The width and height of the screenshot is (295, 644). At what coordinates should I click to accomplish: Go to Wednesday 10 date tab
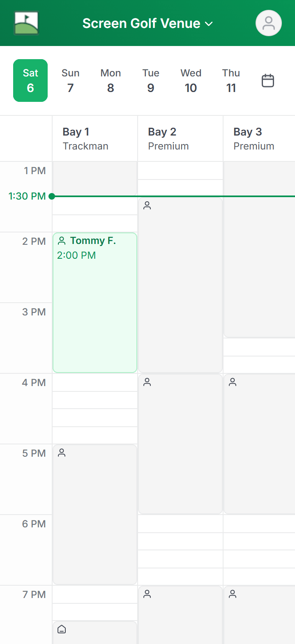pos(191,80)
